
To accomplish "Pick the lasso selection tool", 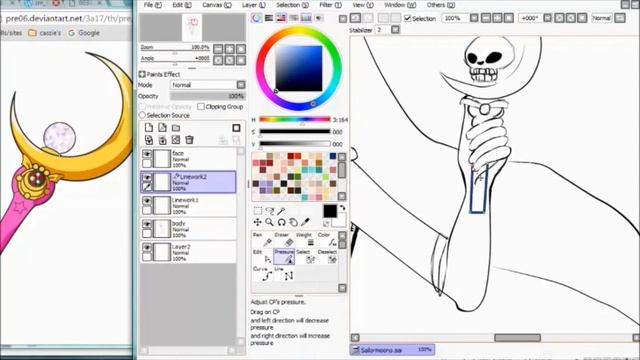I will 269,211.
